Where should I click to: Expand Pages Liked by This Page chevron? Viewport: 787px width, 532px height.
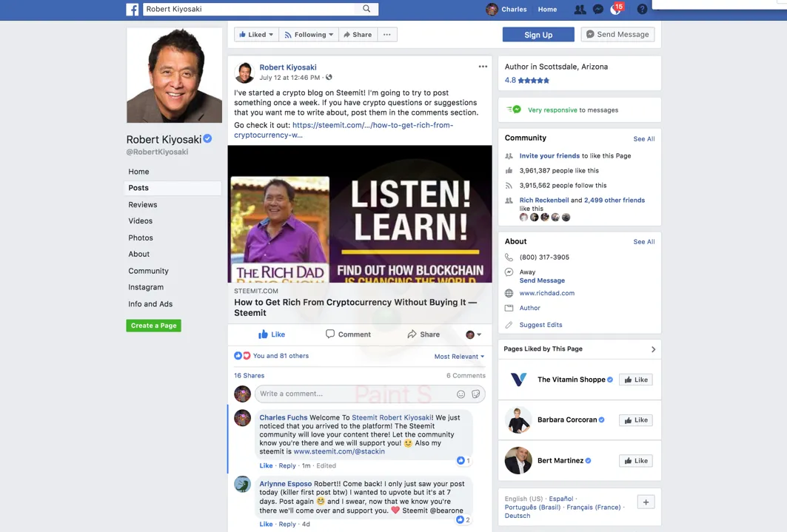pos(653,349)
